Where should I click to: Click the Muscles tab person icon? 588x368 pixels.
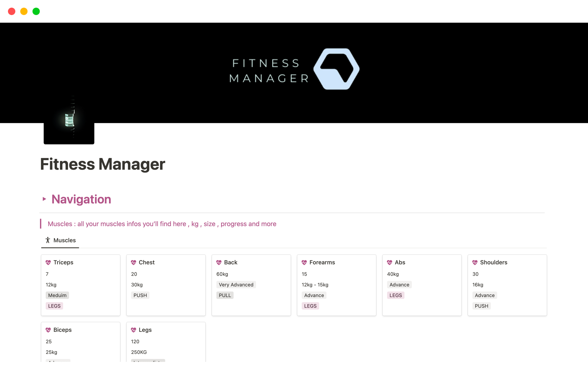pyautogui.click(x=48, y=240)
